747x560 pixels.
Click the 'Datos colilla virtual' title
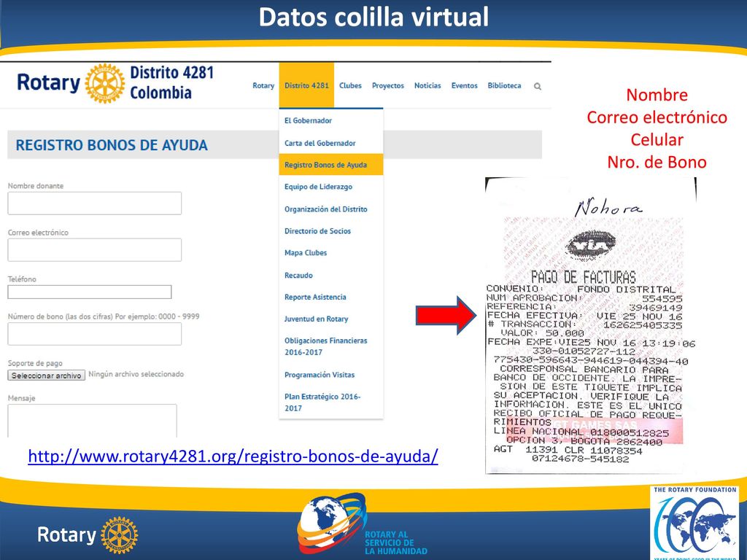(x=373, y=17)
